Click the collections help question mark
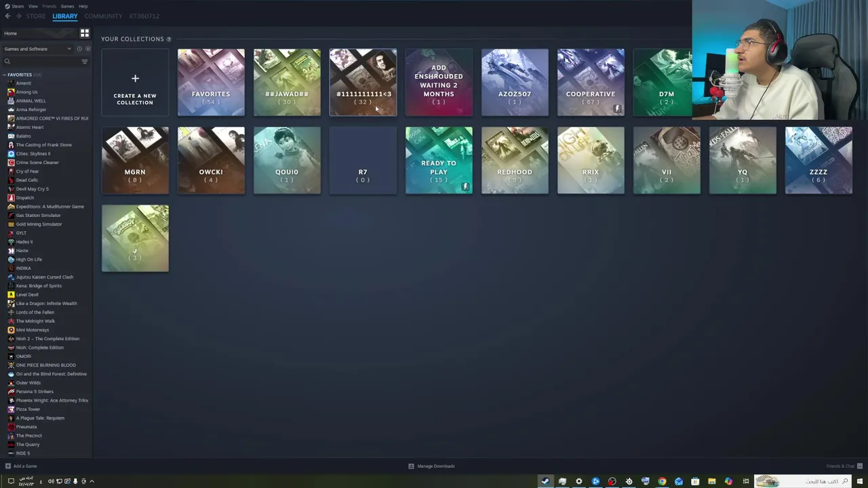 169,39
